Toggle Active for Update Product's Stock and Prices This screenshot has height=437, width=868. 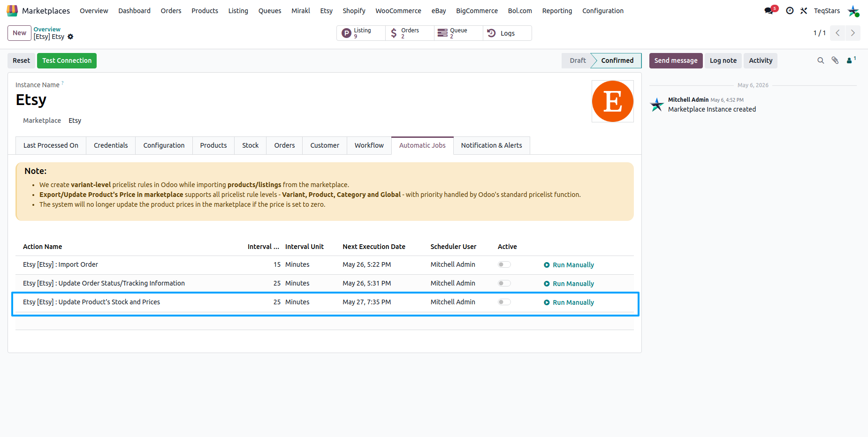coord(504,302)
